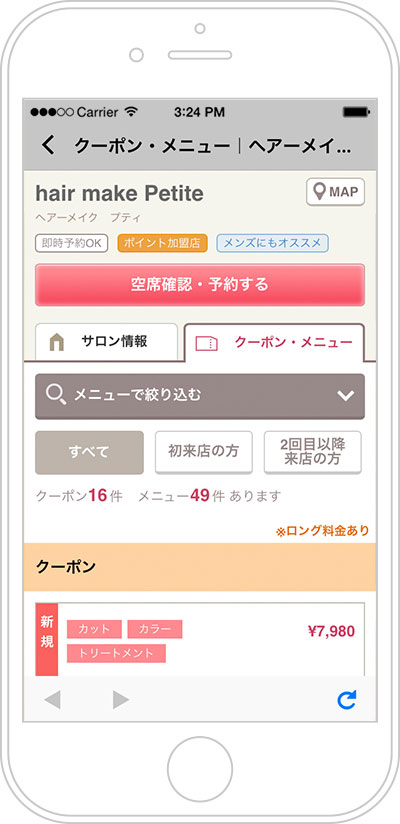Switch to the クーポン・メニュー tab
The height and width of the screenshot is (824, 400).
point(274,343)
